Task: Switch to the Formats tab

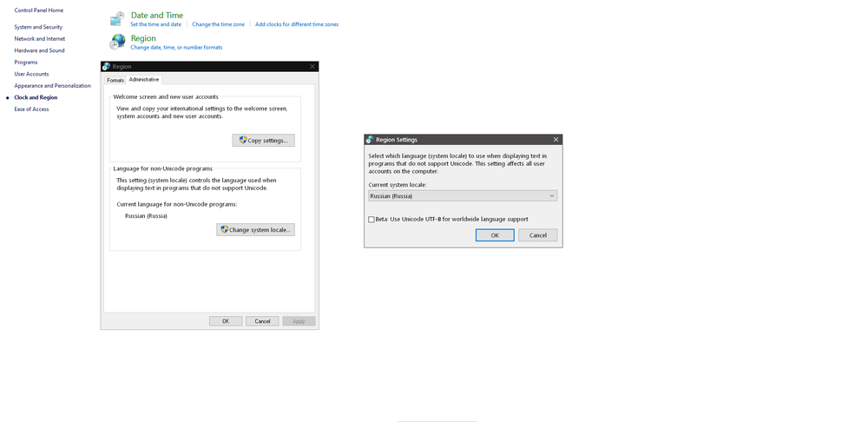Action: pos(115,80)
